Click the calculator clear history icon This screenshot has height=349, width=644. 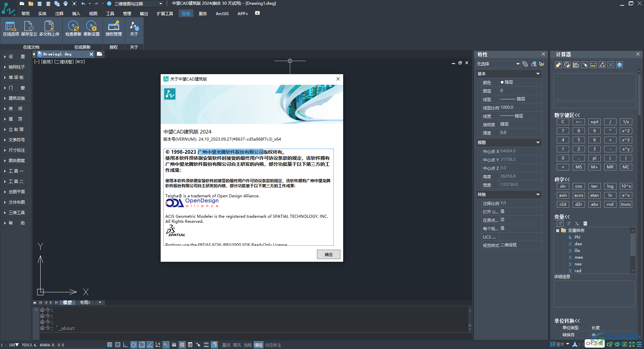(567, 65)
